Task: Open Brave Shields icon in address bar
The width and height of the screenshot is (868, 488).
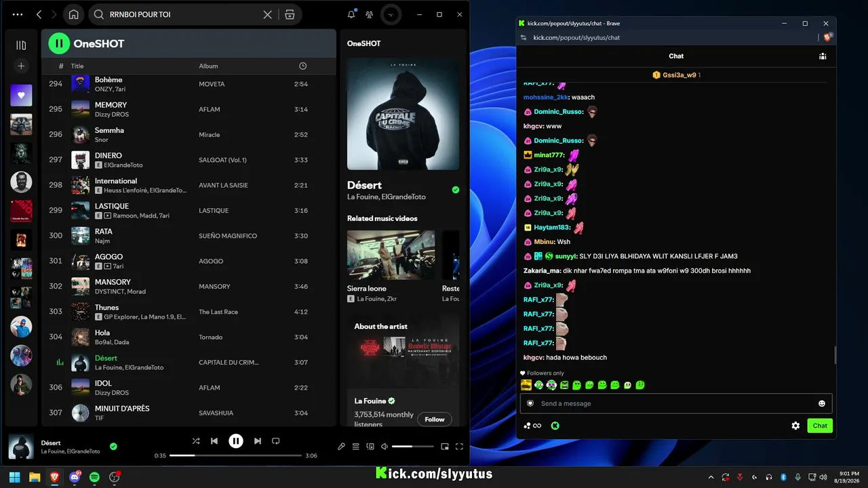Action: tap(827, 37)
